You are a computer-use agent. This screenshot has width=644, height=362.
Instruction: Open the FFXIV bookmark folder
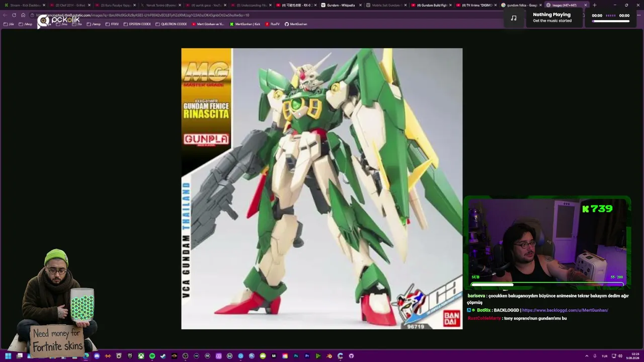(112, 24)
